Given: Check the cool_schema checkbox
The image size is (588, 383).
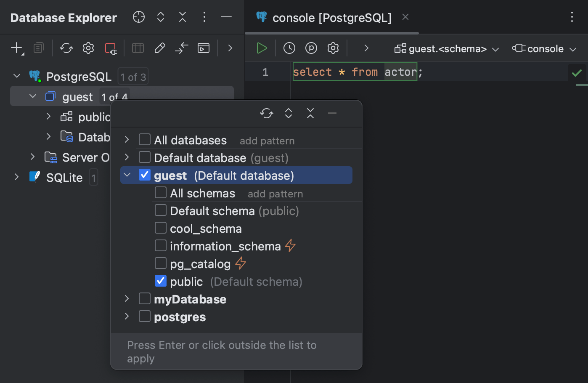Looking at the screenshot, I should (x=160, y=228).
